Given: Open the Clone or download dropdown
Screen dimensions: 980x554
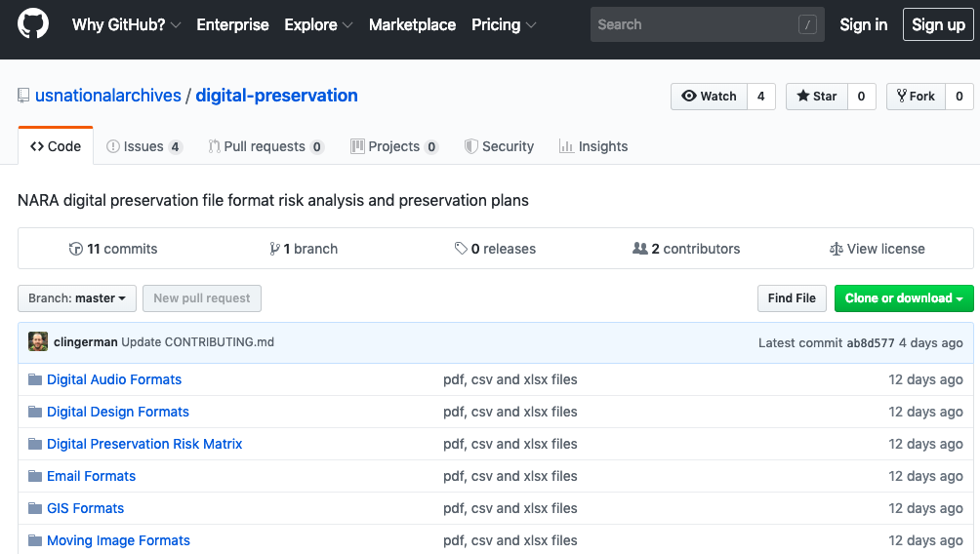Looking at the screenshot, I should 904,298.
